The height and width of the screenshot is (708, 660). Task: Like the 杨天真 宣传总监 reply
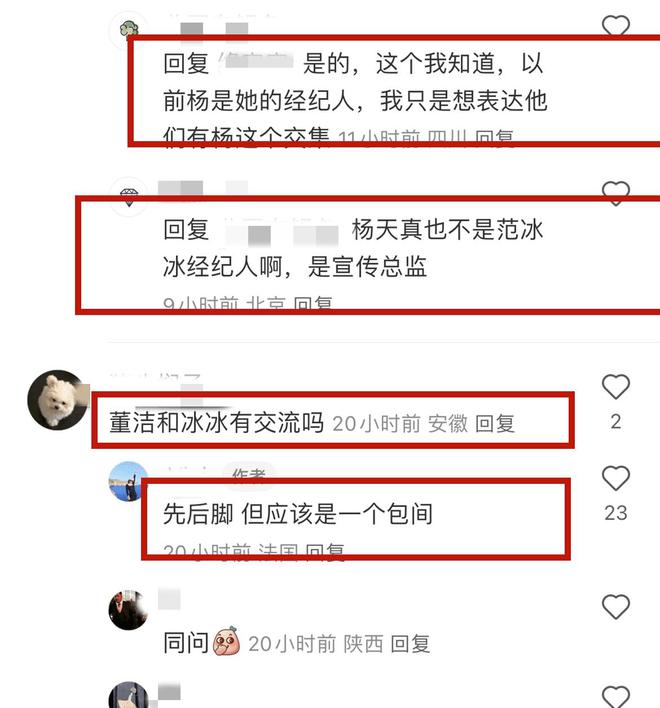pyautogui.click(x=616, y=193)
